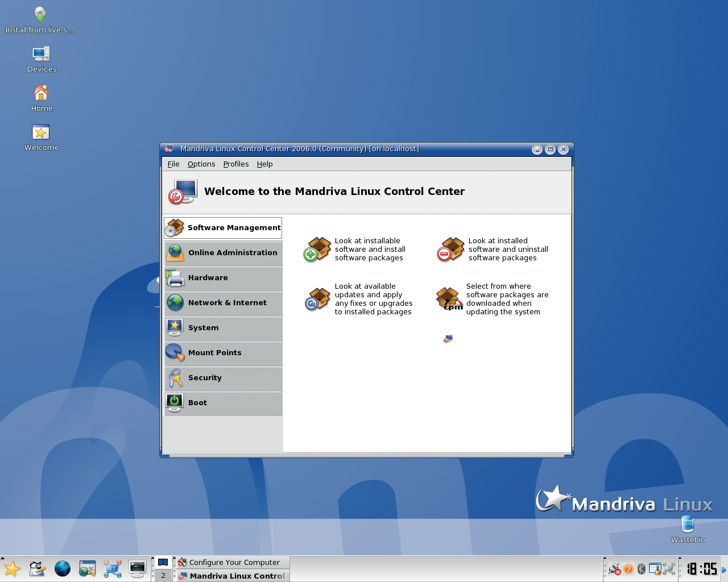
Task: Select the Mount Points category
Action: 224,353
